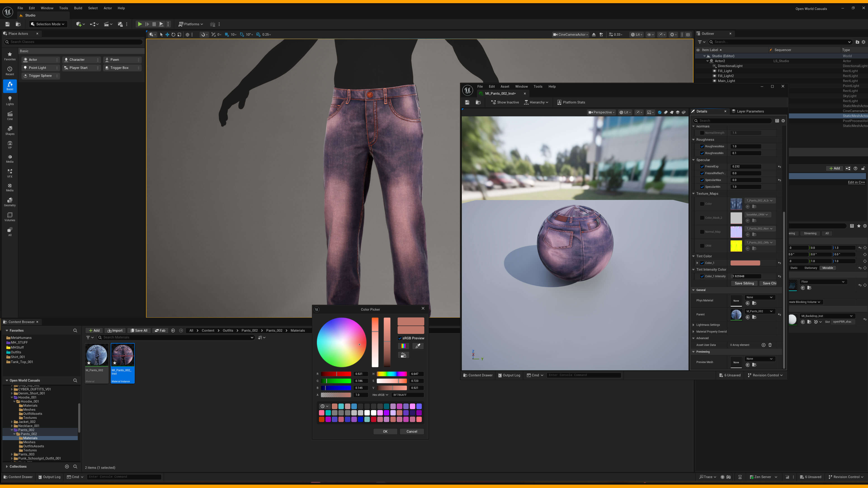
Task: Expand the Jacket_002 folder in tree
Action: coord(12,422)
